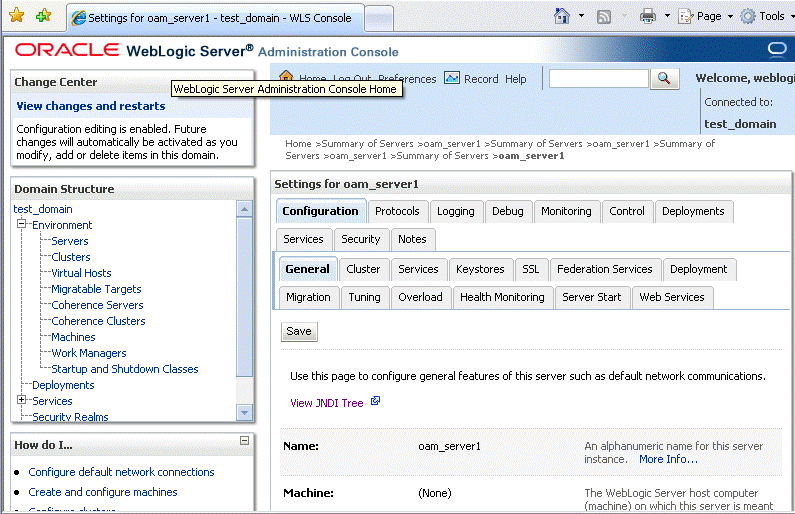Open the View JNDI Tree link
The height and width of the screenshot is (514, 795).
[327, 403]
